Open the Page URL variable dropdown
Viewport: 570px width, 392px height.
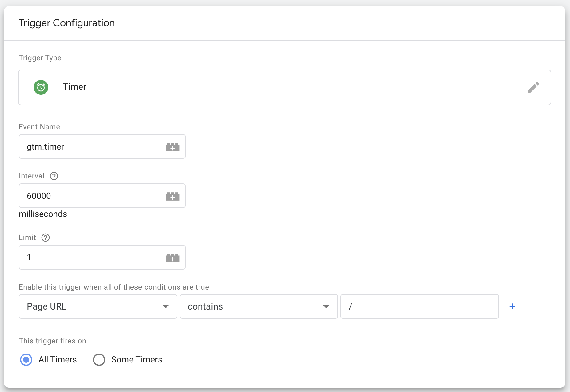(98, 306)
